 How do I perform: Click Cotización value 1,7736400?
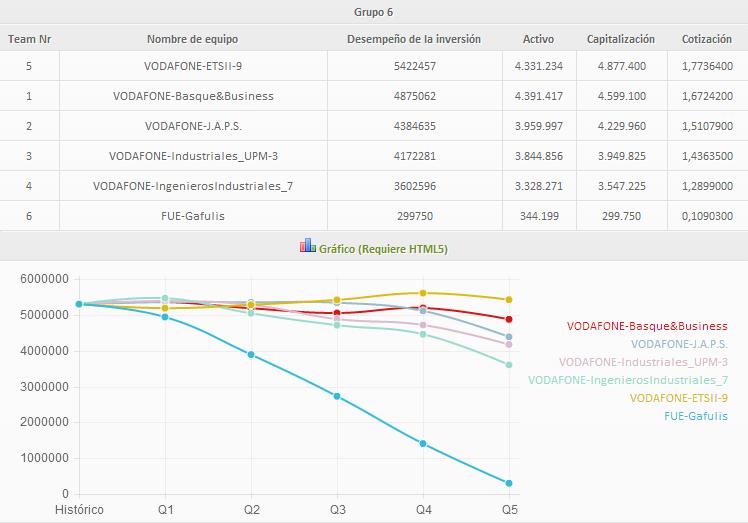[x=707, y=66]
